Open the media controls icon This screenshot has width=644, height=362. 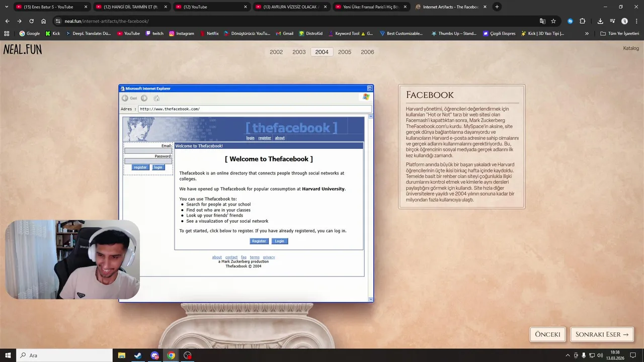(612, 21)
